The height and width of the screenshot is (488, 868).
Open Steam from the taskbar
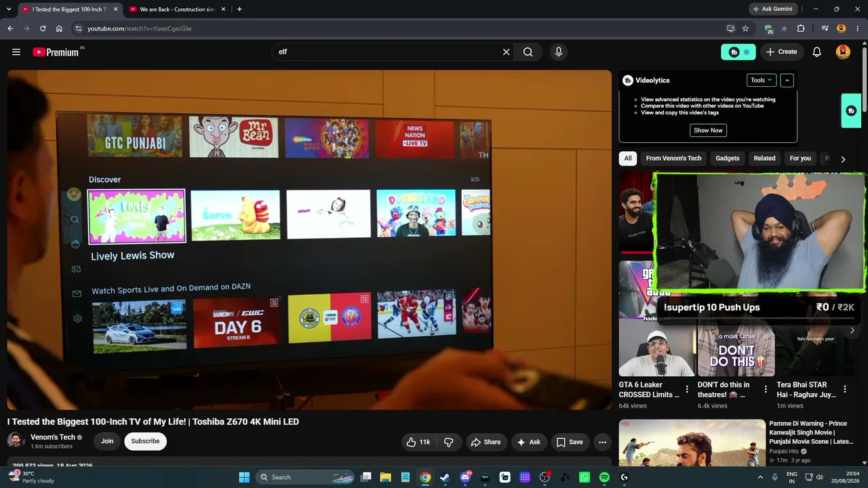tap(445, 477)
